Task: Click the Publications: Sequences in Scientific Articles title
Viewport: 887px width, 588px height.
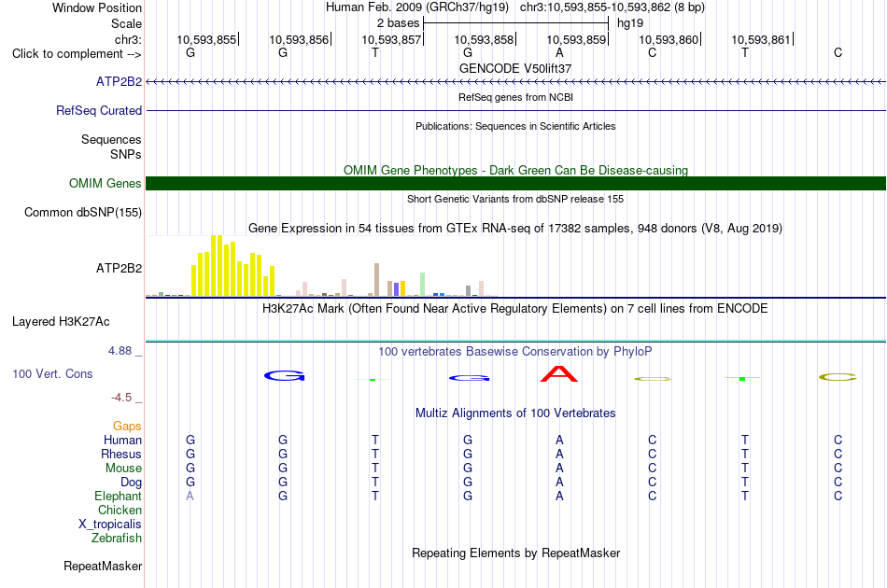Action: click(x=515, y=126)
